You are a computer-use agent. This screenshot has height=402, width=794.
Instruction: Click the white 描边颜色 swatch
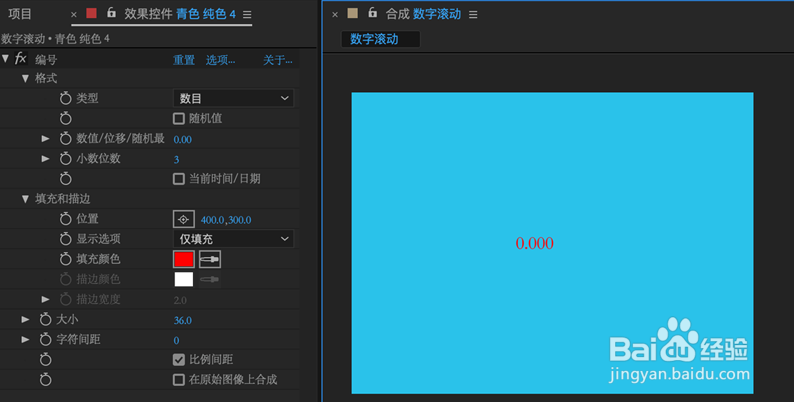click(184, 279)
